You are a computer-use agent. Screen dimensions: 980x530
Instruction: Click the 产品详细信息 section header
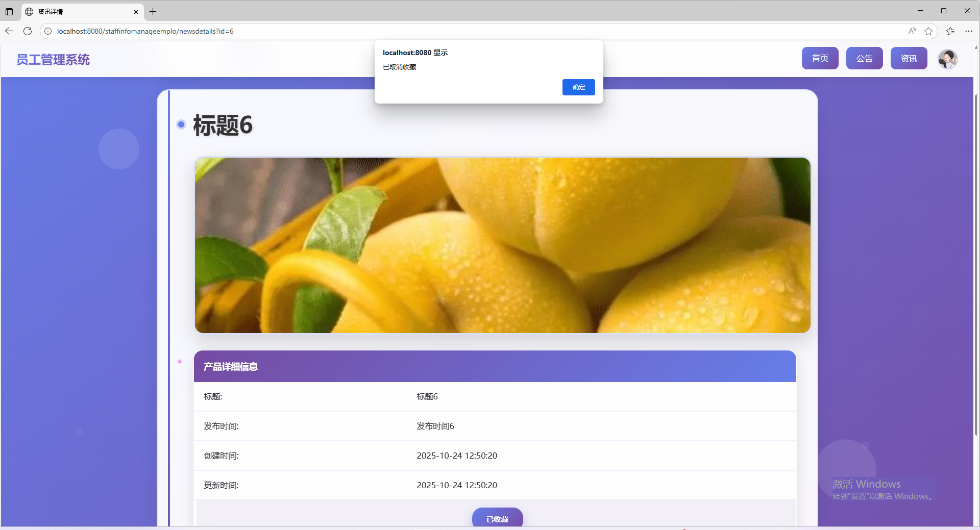[495, 366]
